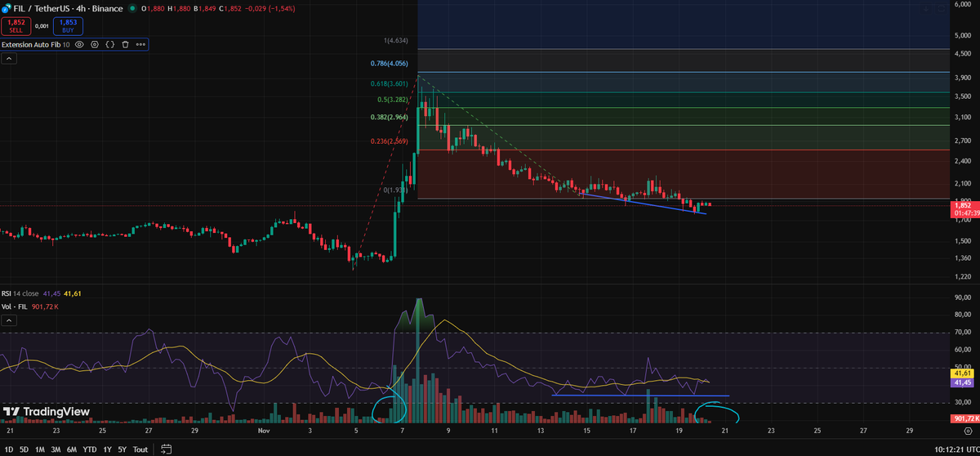Select the 3M time range

(x=56, y=449)
